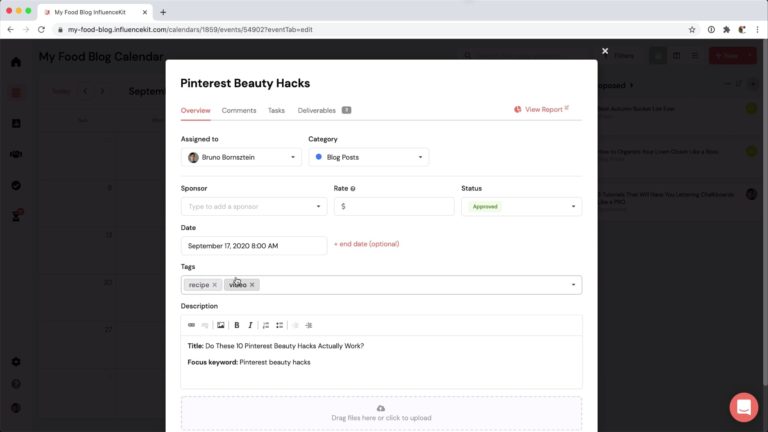Bookmark this page with the star icon
The image size is (768, 432).
click(692, 29)
